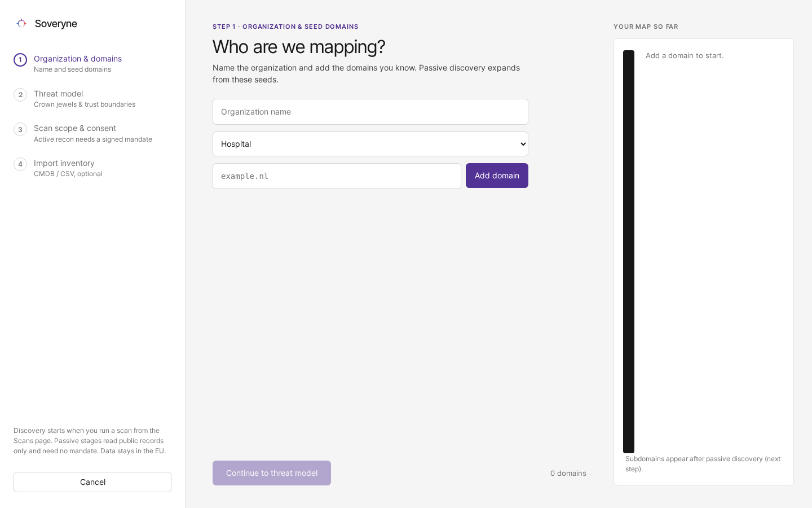Focus the Organization name field
Image resolution: width=812 pixels, height=508 pixels.
(370, 112)
